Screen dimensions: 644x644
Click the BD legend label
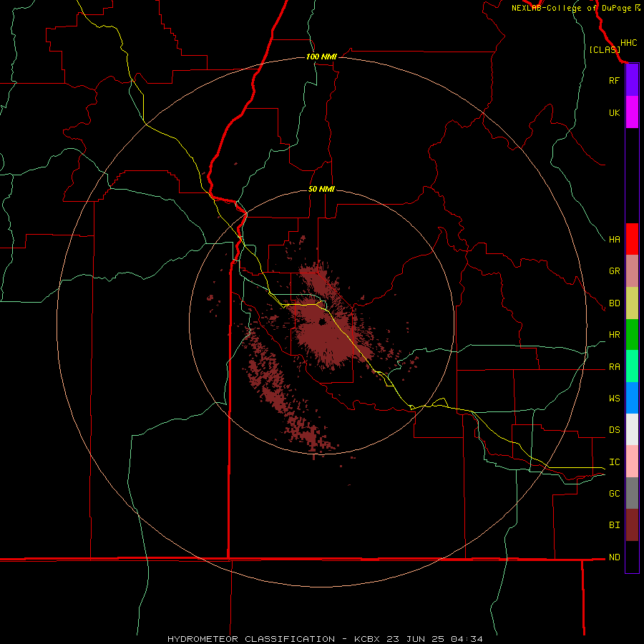click(x=614, y=303)
